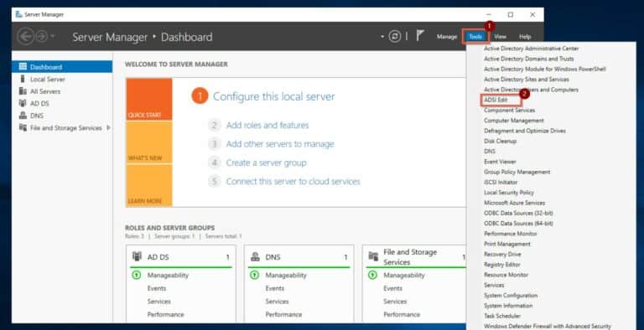Open the navigation history dropdown arrow
The width and height of the screenshot is (644, 330).
52,37
